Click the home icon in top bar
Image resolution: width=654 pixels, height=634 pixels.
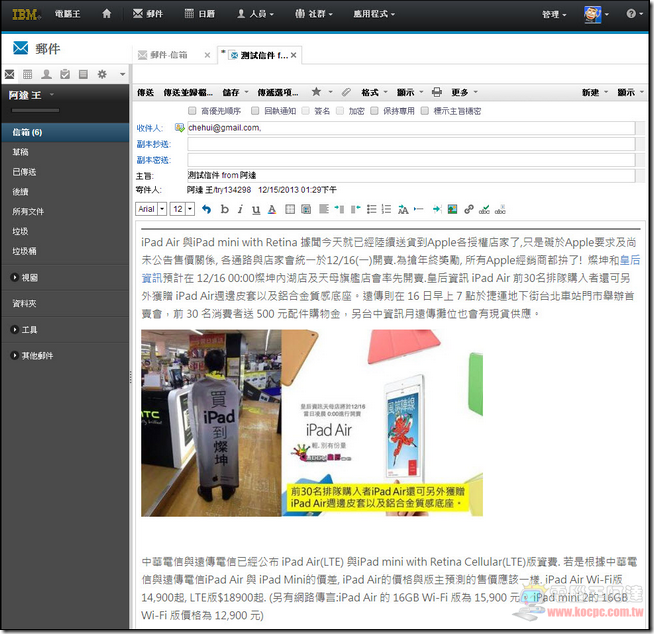point(107,14)
